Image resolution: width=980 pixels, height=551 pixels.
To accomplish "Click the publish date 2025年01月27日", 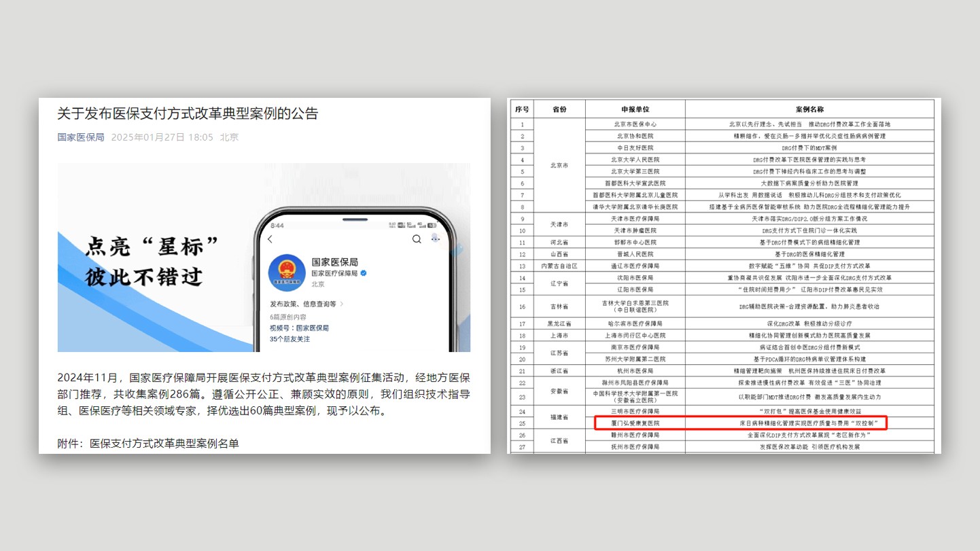I will point(147,137).
